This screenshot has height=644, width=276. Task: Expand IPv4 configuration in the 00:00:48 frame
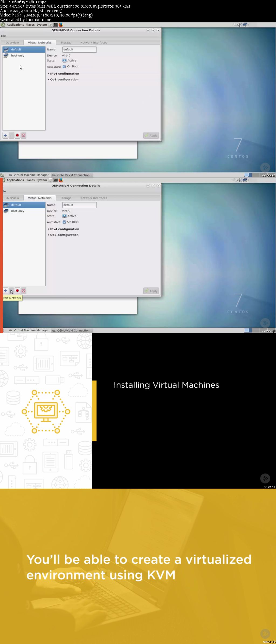pyautogui.click(x=64, y=229)
